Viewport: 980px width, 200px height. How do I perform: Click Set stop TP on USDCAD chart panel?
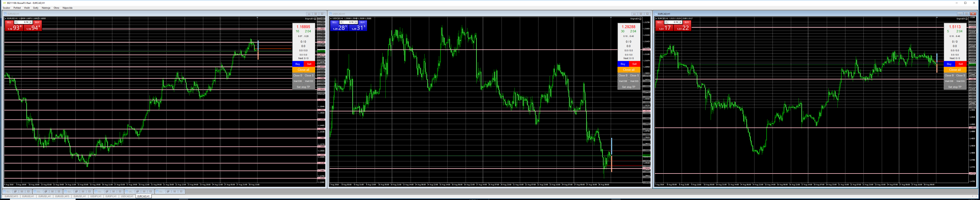629,87
